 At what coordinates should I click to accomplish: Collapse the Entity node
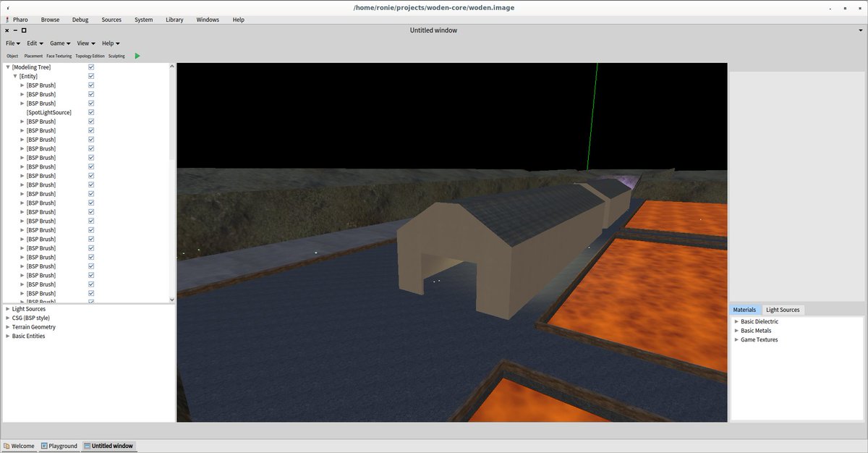[15, 76]
